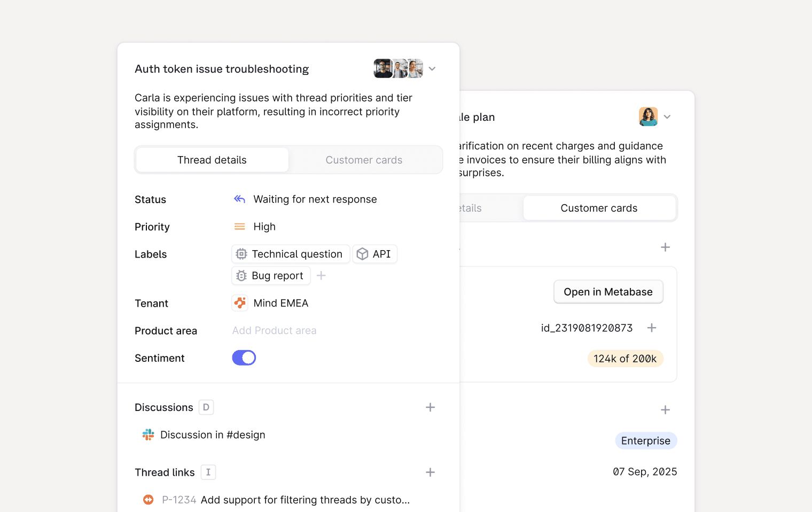Open the Priority High selector
812x512 pixels.
(x=264, y=227)
